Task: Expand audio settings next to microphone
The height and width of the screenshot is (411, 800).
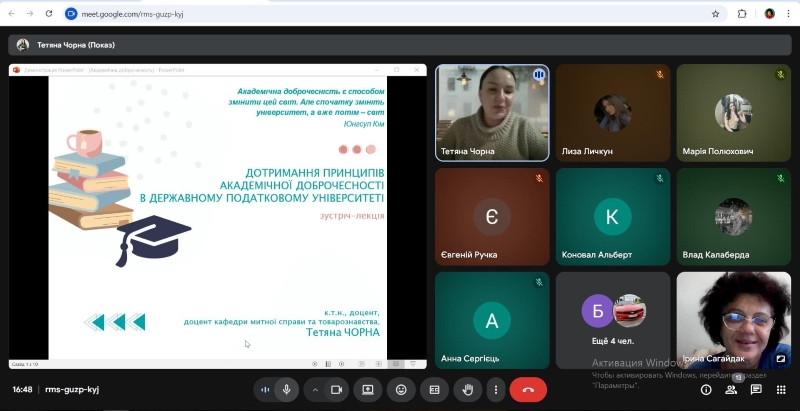Action: 265,389
